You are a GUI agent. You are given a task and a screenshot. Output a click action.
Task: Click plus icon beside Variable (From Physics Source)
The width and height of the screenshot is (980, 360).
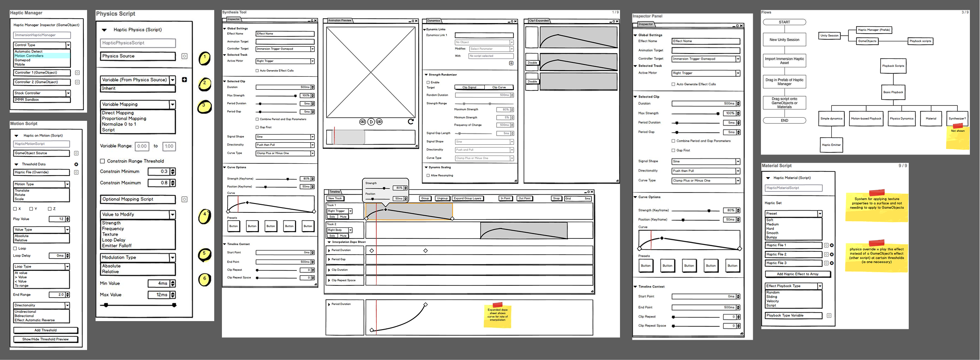(x=184, y=80)
